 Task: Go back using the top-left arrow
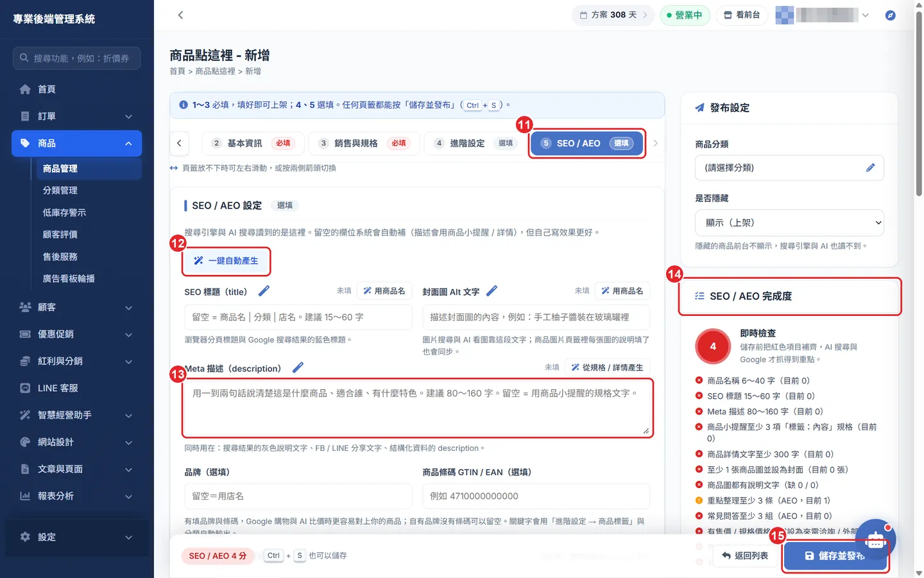coord(180,15)
